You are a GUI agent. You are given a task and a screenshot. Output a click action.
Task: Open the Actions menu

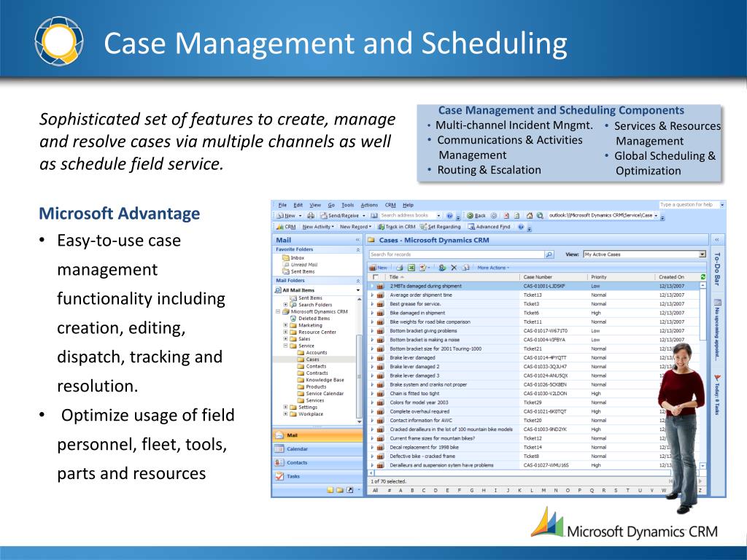369,205
